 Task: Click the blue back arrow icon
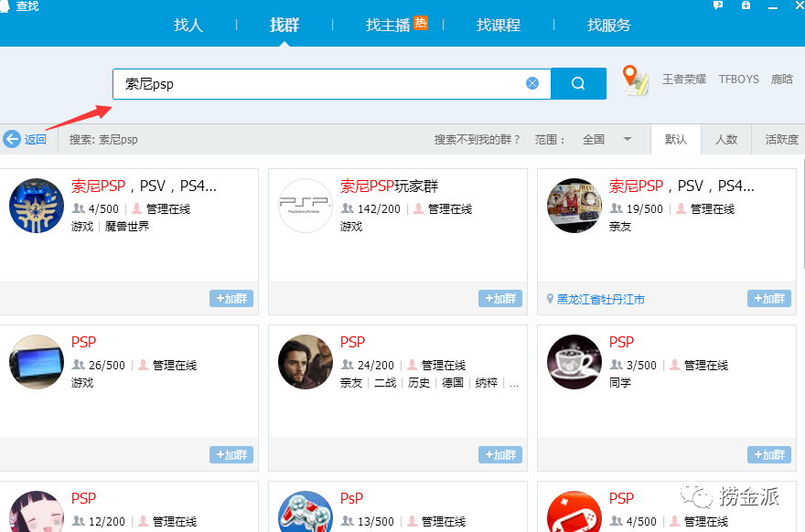coord(12,139)
